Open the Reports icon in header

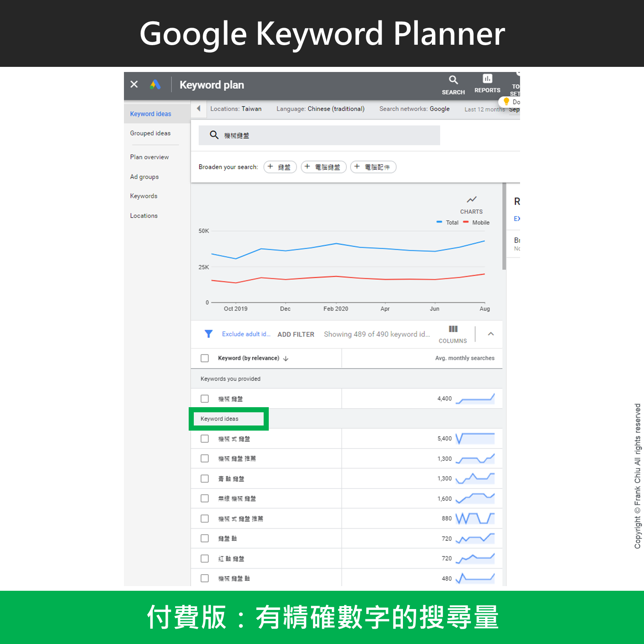click(487, 79)
